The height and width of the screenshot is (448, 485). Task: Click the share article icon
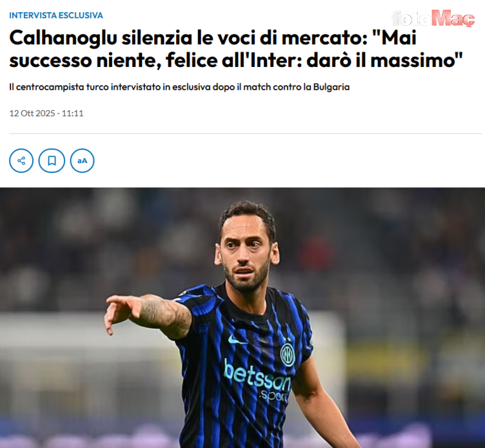point(21,161)
